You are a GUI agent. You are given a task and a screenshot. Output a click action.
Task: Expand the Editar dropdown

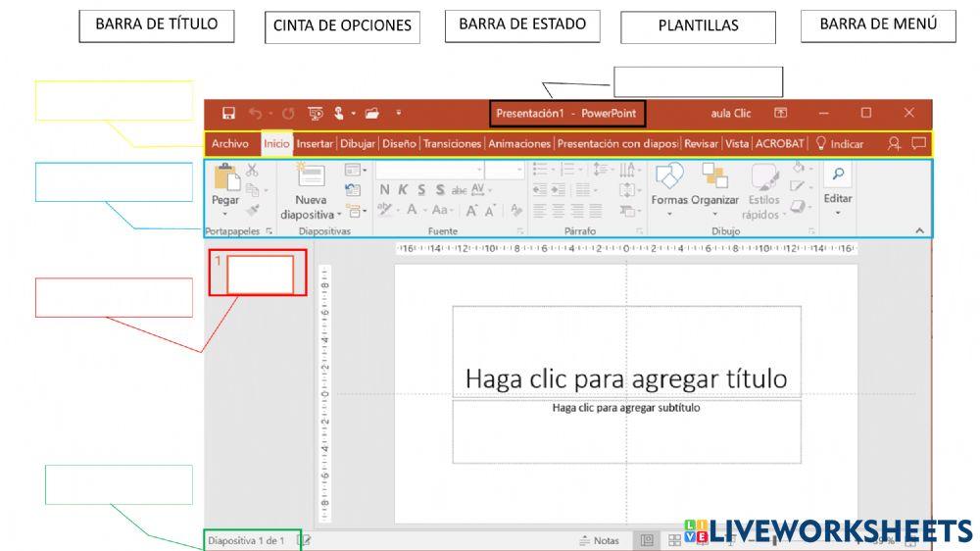pyautogui.click(x=838, y=213)
